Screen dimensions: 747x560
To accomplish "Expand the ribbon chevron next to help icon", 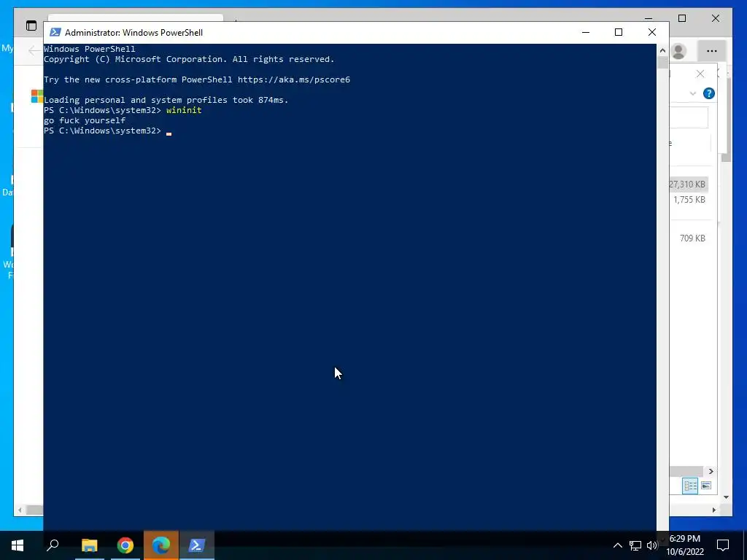I will tap(693, 93).
